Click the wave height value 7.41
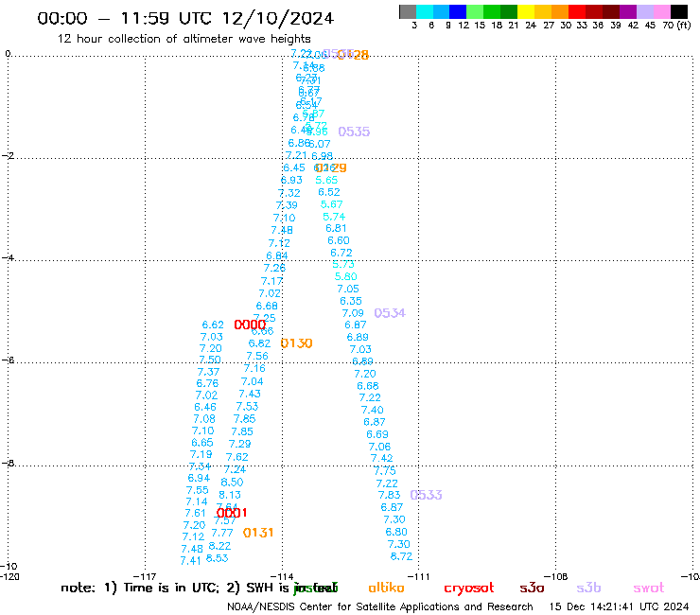This screenshot has height=615, width=700. point(191,560)
